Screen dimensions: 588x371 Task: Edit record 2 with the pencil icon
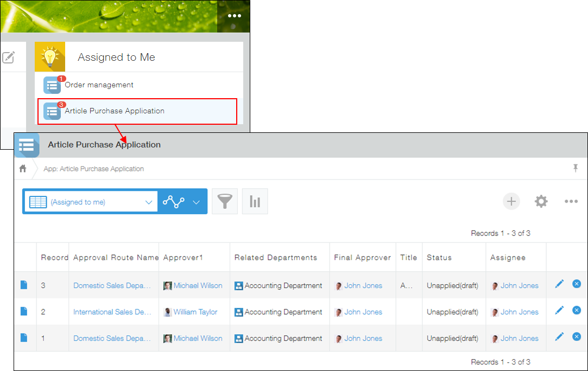(x=559, y=310)
